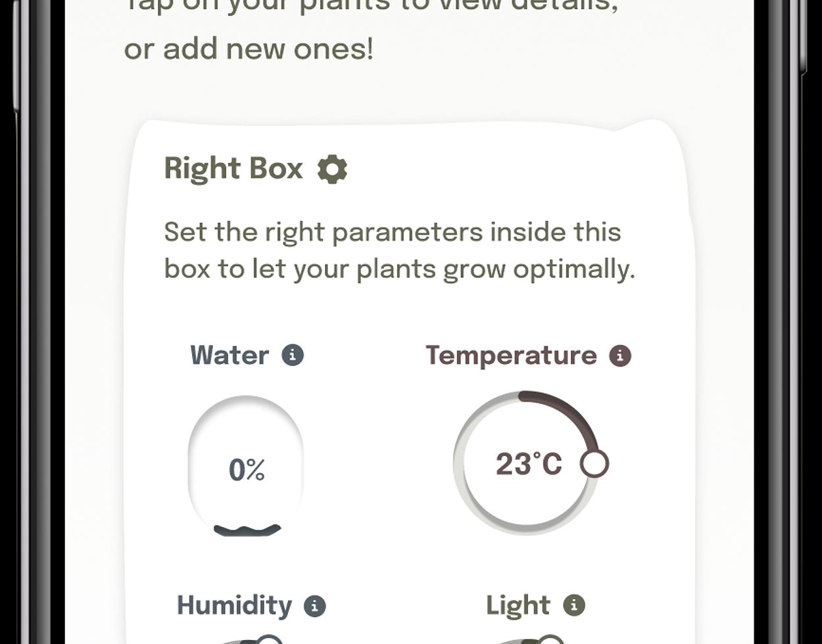Viewport: 822px width, 644px height.
Task: Click the 'or add new ones!' text
Action: 249,49
